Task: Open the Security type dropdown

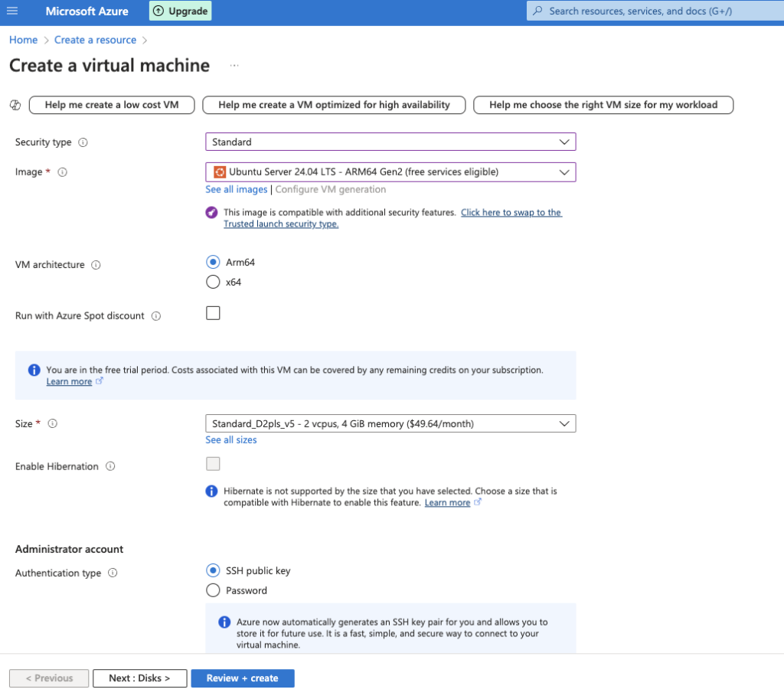Action: click(390, 142)
